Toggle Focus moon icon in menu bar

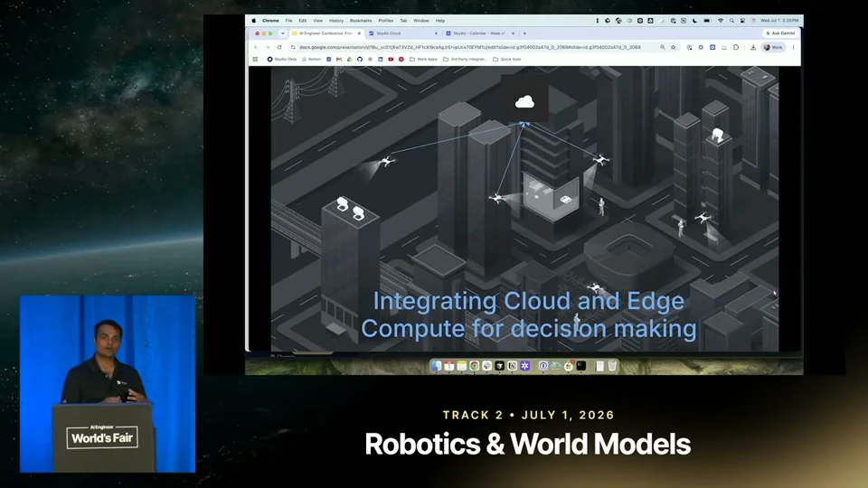[694, 21]
